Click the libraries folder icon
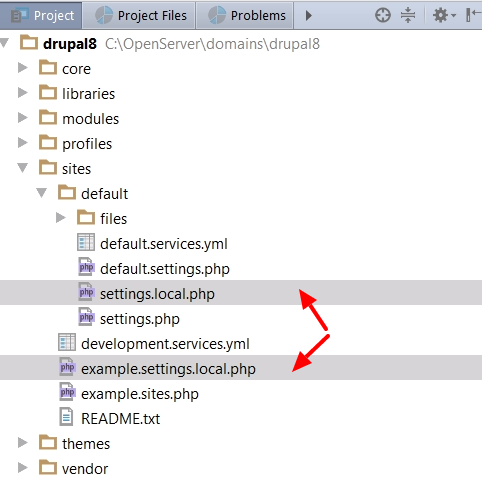The width and height of the screenshot is (482, 482). click(x=48, y=92)
